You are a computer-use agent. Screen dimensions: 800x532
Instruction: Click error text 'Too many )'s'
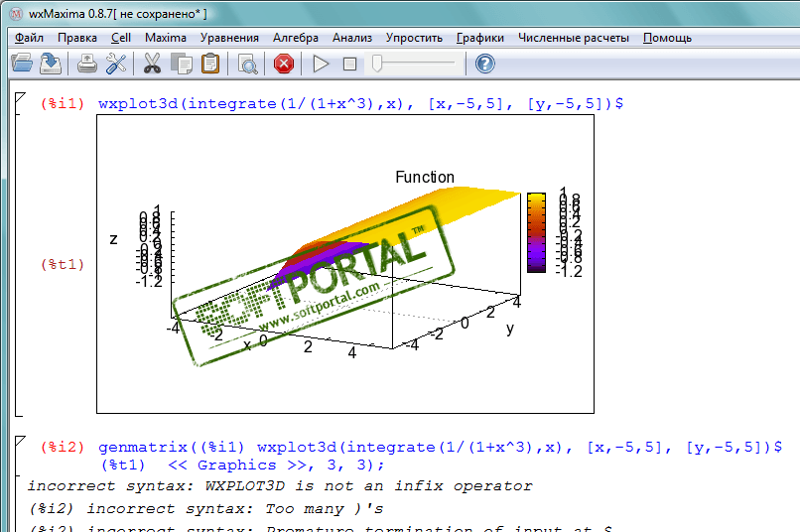tap(324, 509)
